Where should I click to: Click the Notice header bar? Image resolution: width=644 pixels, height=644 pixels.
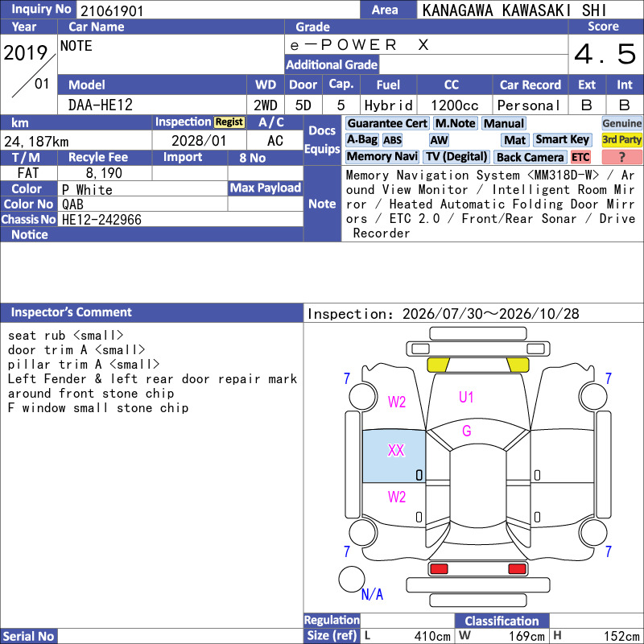pyautogui.click(x=151, y=234)
